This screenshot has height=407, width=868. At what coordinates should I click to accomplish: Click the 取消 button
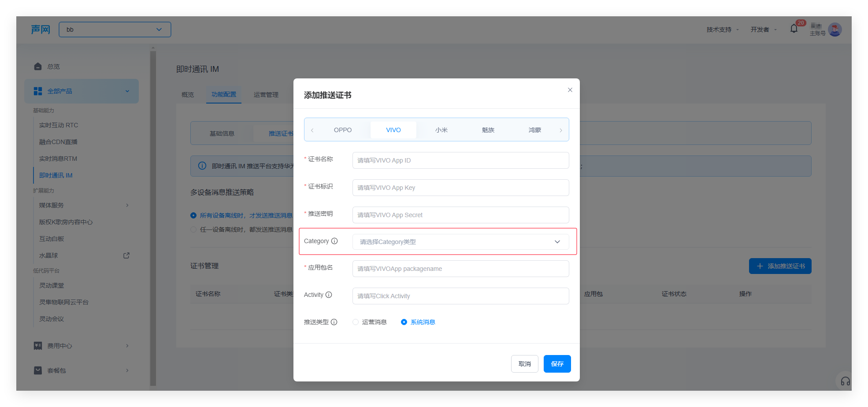(x=524, y=364)
